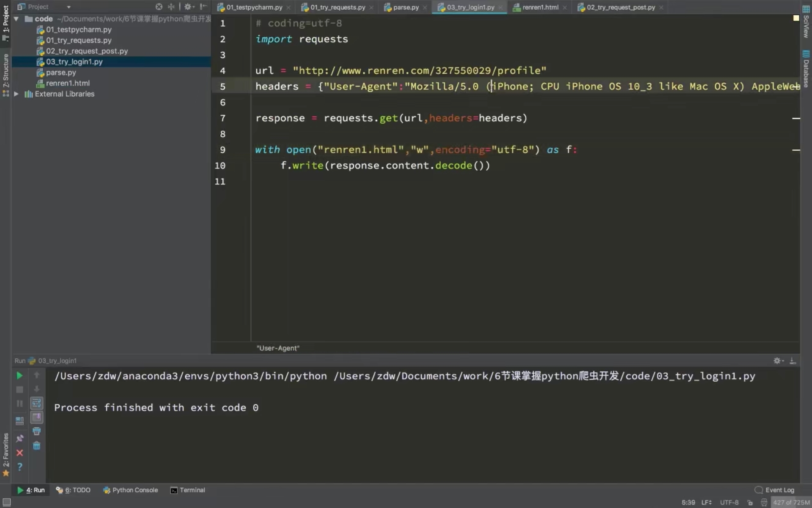Click the print output icon in Run panel
The width and height of the screenshot is (812, 508).
[x=37, y=431]
